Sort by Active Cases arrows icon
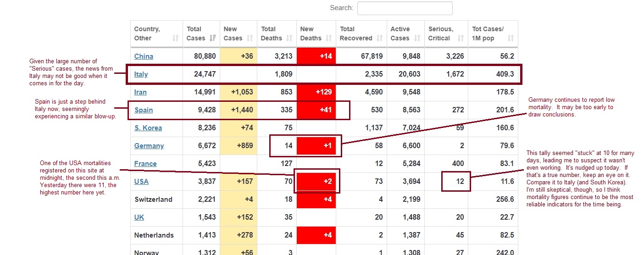The width and height of the screenshot is (644, 255). point(418,39)
